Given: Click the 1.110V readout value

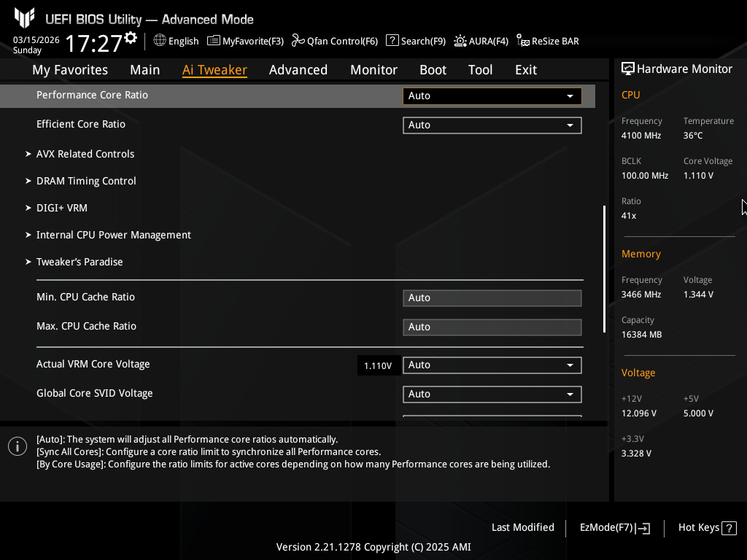Looking at the screenshot, I should (379, 366).
